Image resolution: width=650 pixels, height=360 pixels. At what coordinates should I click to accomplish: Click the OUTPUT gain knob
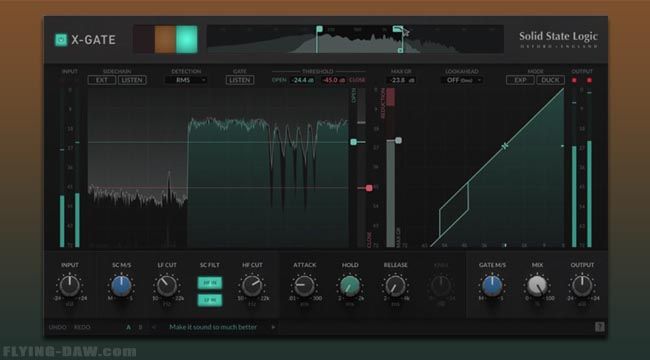(x=582, y=286)
